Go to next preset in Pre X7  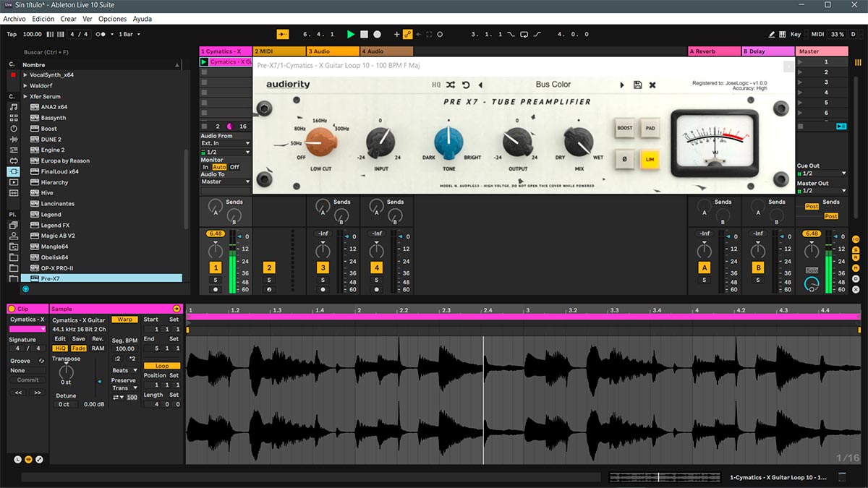(621, 85)
